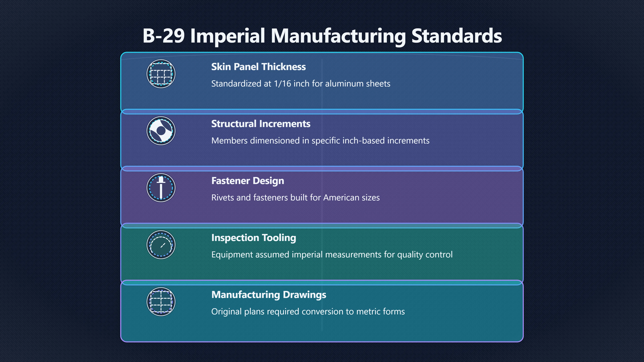Click the Skin Panel Thickness grid icon
The width and height of the screenshot is (644, 362).
pos(161,74)
